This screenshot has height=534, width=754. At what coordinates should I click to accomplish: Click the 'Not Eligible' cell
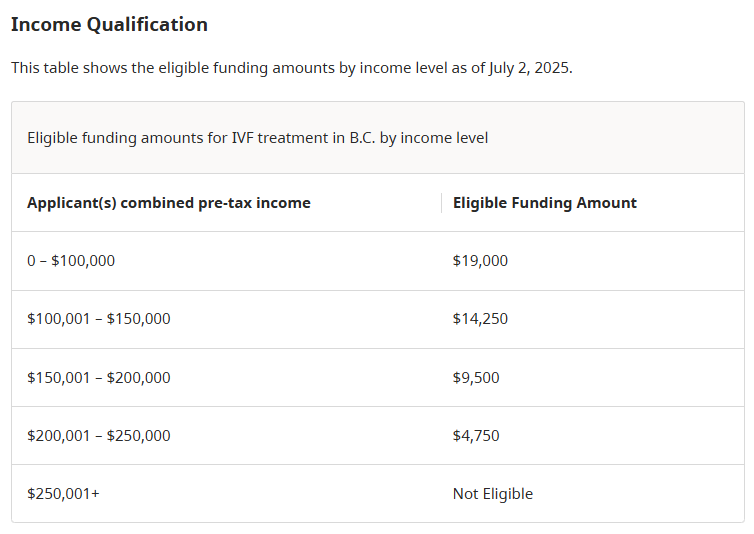(x=493, y=494)
